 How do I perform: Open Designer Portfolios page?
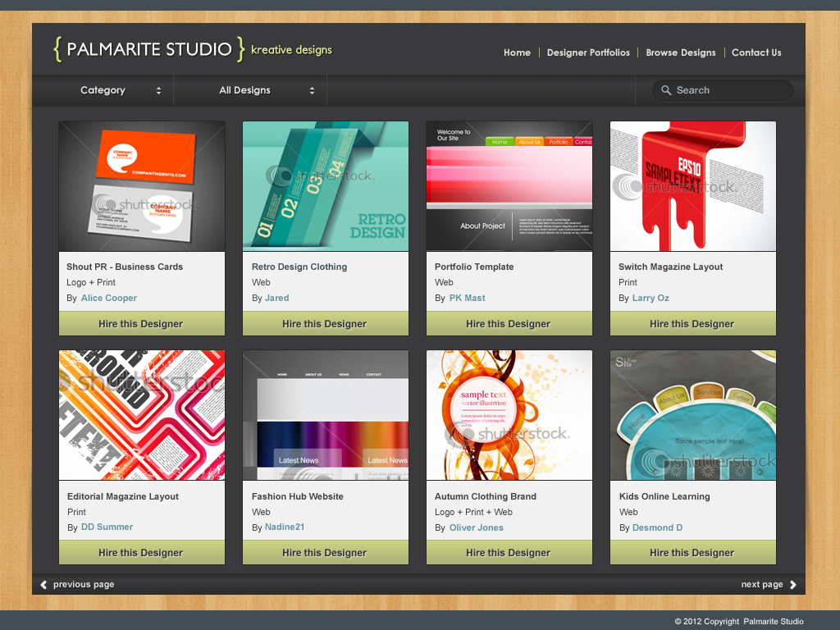point(588,52)
